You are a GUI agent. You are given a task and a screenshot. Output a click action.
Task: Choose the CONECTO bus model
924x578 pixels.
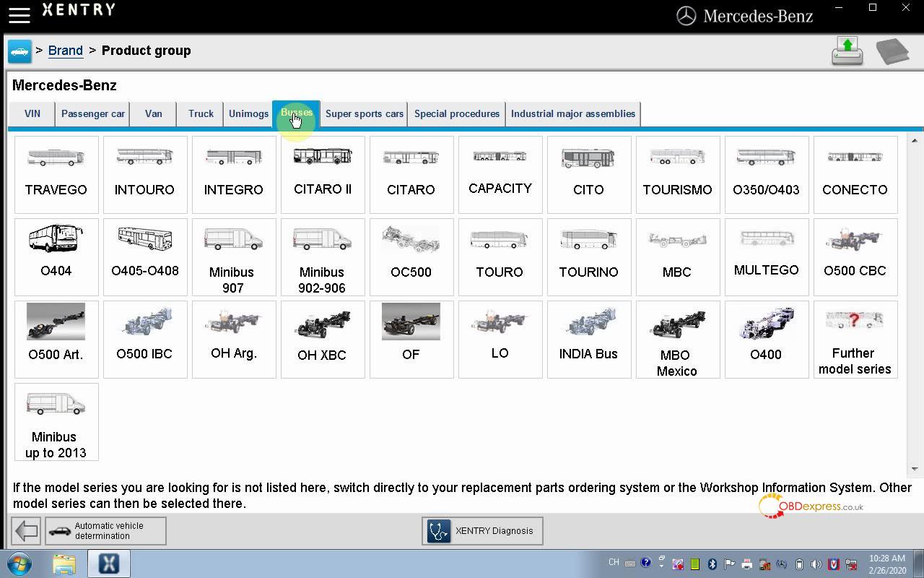point(855,175)
